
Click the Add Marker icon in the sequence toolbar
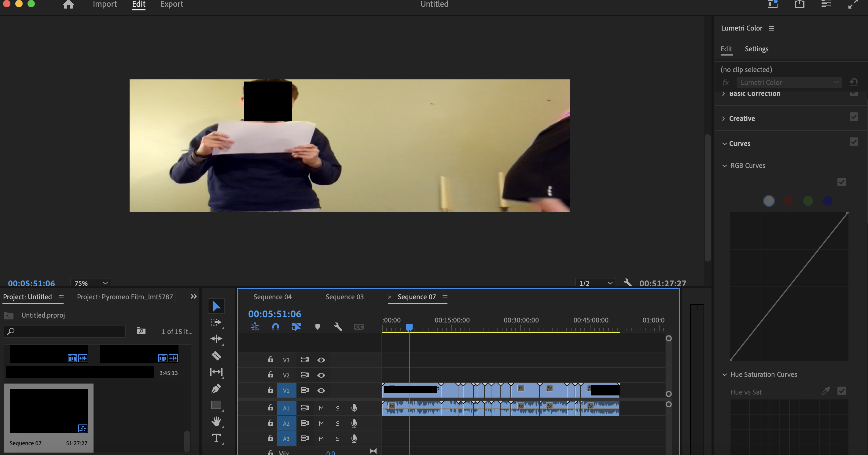click(317, 326)
